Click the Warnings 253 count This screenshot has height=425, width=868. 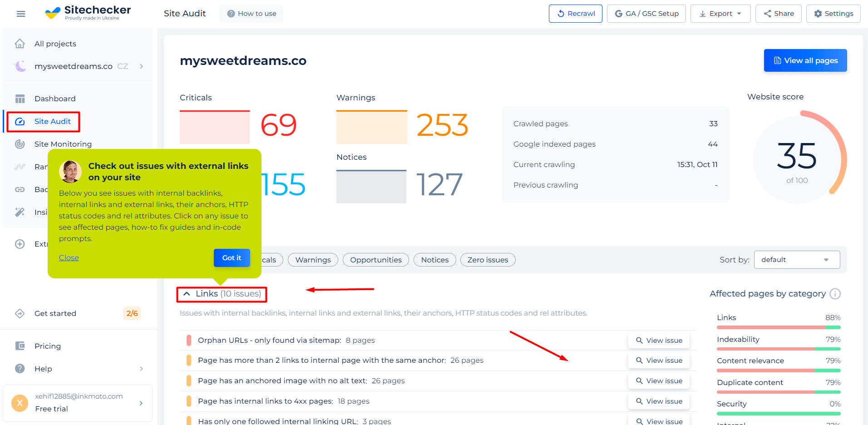tap(442, 125)
